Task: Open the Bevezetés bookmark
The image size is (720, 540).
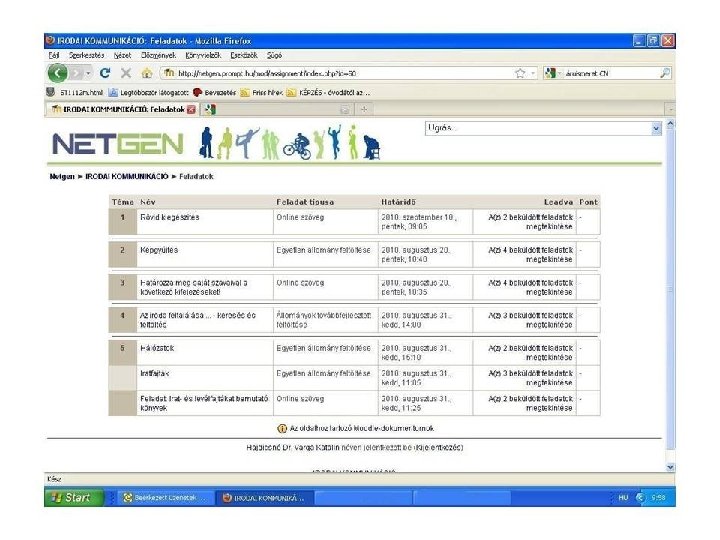Action: 214,93
